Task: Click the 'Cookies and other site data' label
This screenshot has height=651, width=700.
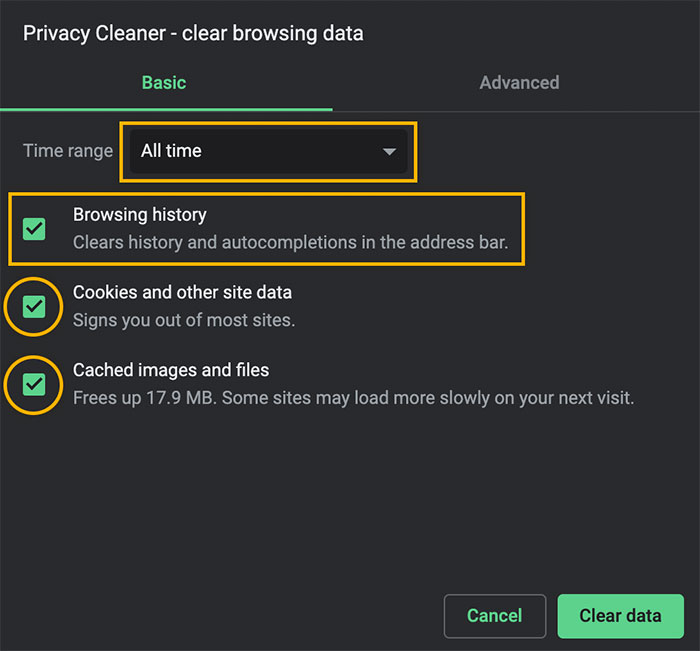Action: [x=182, y=292]
